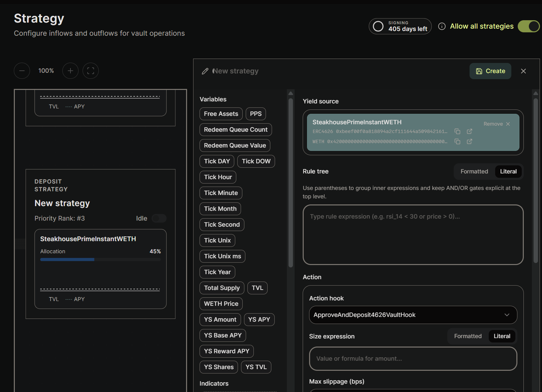Insert the Redeem Queue Count variable

[x=236, y=130]
